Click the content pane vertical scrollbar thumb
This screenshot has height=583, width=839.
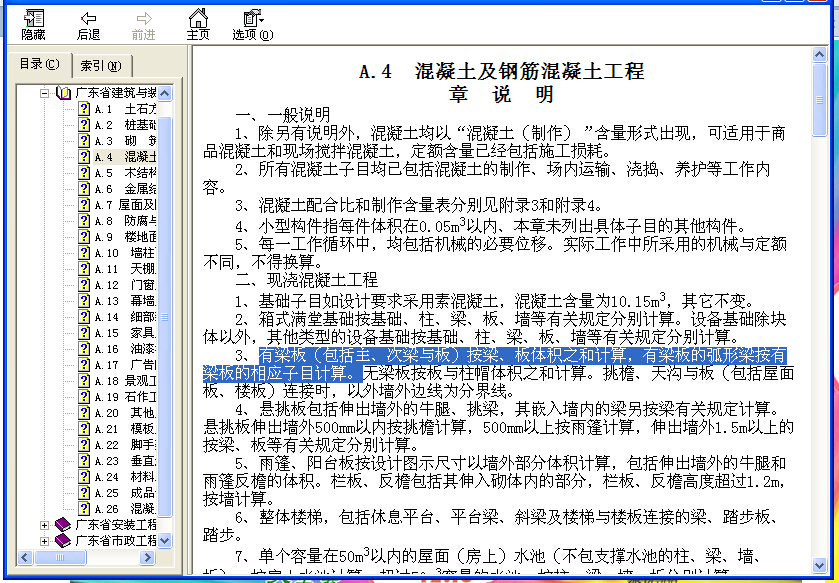[x=819, y=100]
